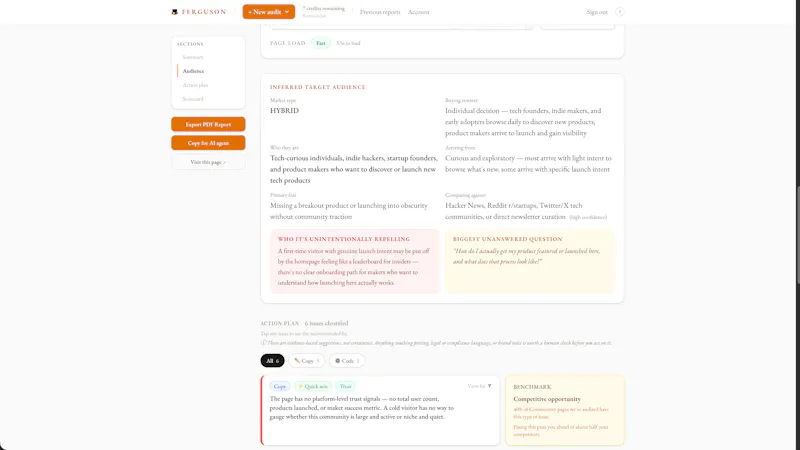Export the PDF Report

(x=208, y=124)
